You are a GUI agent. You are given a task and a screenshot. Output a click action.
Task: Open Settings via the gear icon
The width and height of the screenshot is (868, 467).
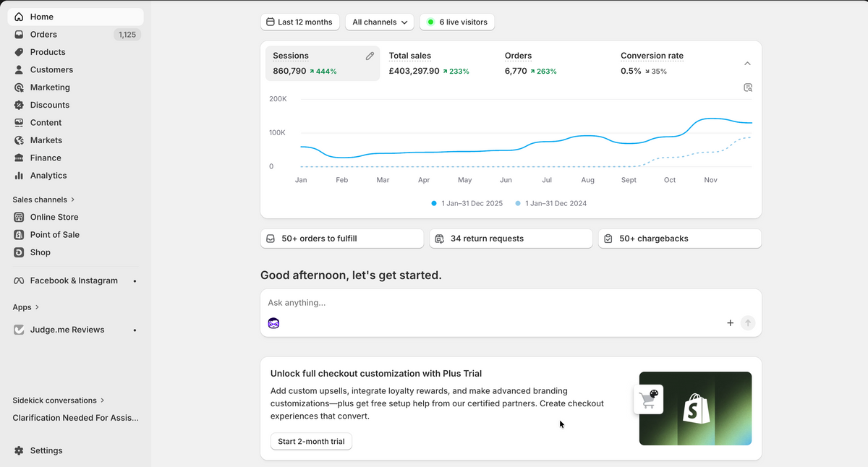pos(19,450)
